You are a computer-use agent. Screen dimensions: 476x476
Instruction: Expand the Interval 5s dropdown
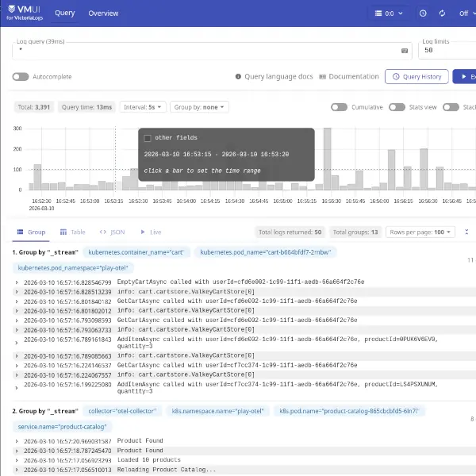(x=143, y=107)
